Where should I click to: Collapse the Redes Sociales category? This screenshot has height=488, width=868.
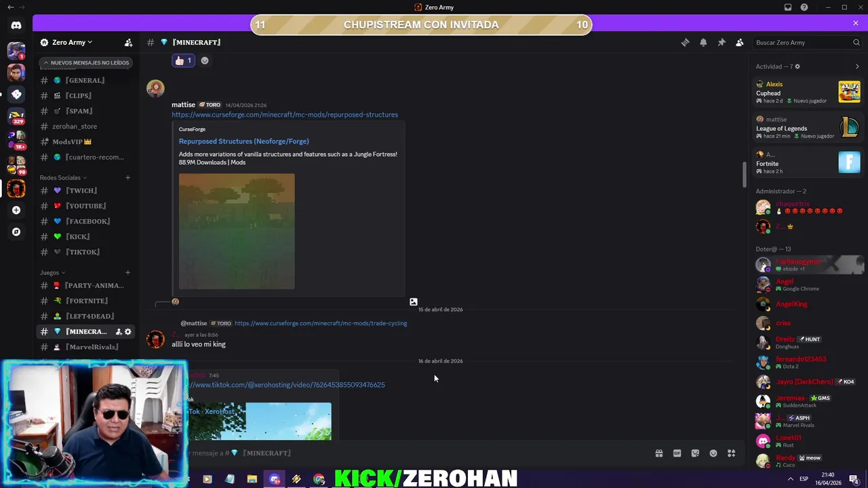coord(63,178)
